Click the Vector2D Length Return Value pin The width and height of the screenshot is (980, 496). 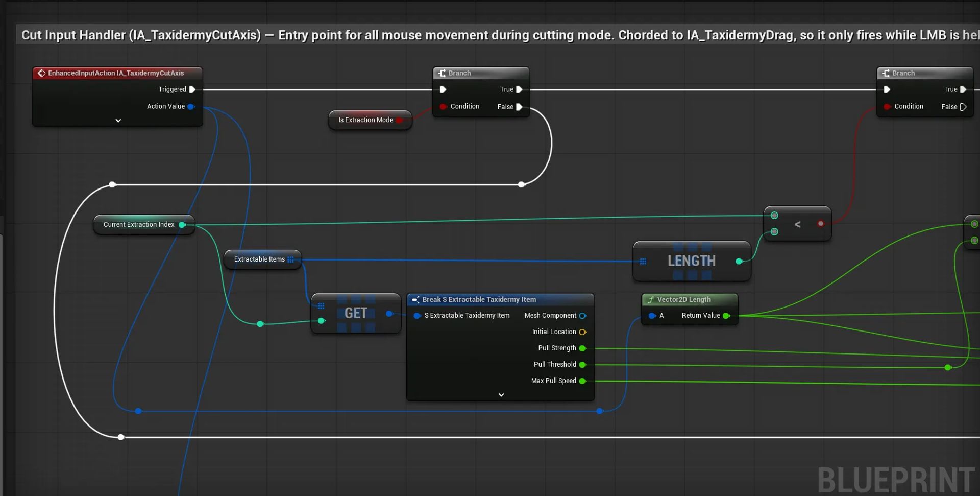(726, 316)
